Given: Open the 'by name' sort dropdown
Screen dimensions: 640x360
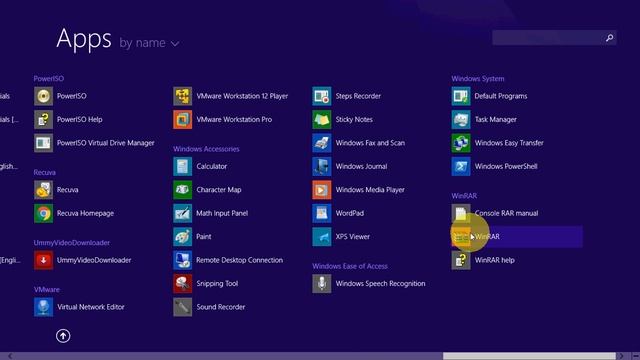Looking at the screenshot, I should coord(149,43).
